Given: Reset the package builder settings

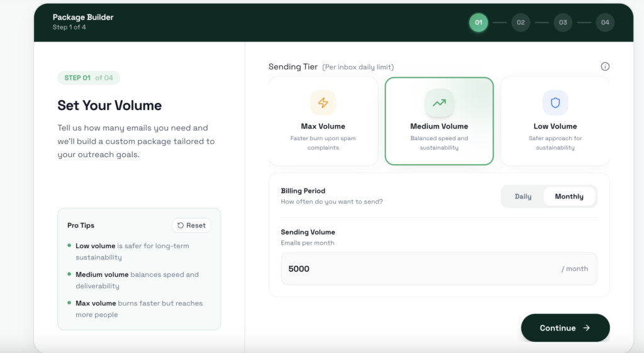Looking at the screenshot, I should pyautogui.click(x=191, y=225).
